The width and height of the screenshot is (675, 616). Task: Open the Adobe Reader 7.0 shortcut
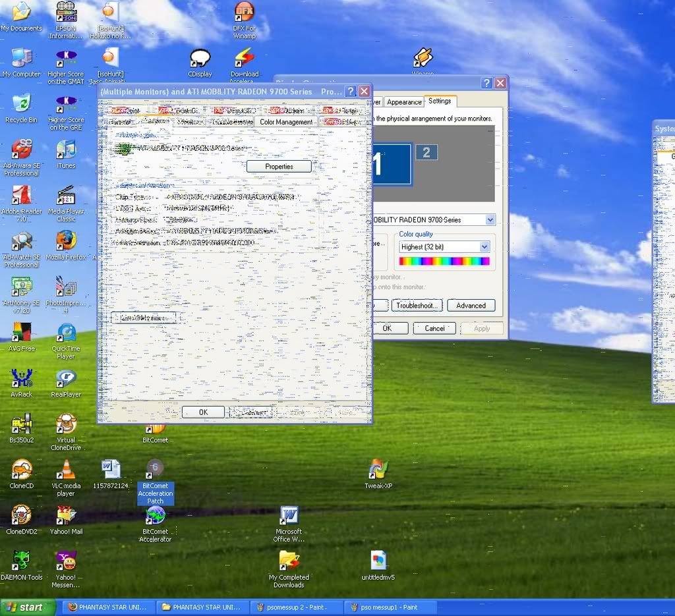click(21, 204)
